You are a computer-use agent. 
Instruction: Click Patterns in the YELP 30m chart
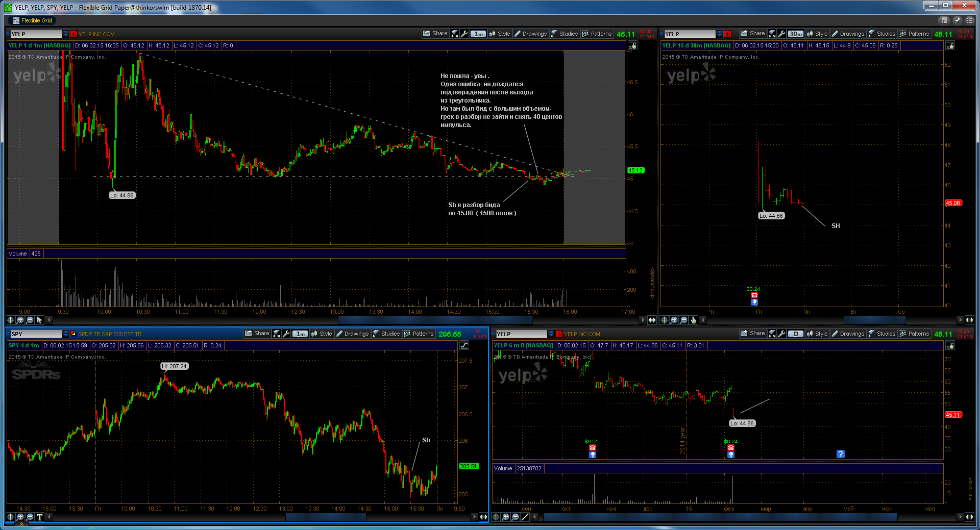(x=914, y=34)
